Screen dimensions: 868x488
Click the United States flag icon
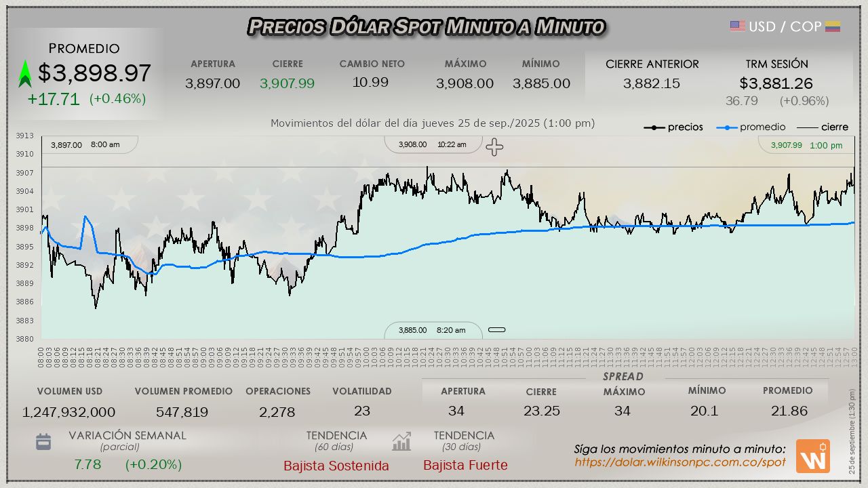737,26
